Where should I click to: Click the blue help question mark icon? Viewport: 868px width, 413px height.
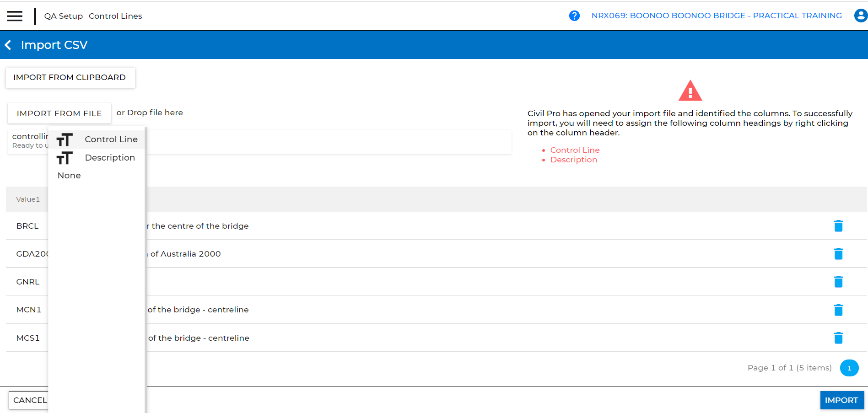coord(574,16)
